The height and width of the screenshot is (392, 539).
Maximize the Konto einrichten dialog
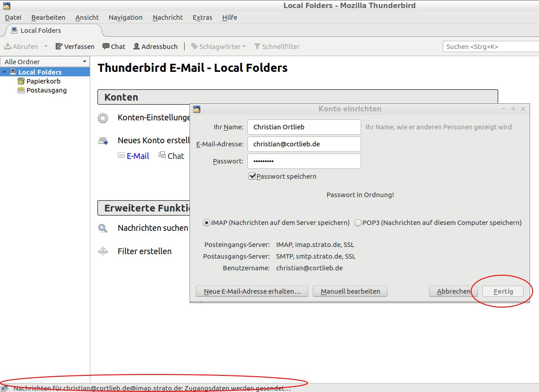(x=513, y=109)
